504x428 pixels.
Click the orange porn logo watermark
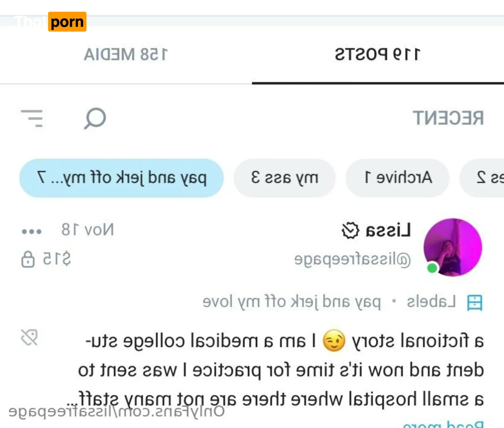tap(67, 21)
